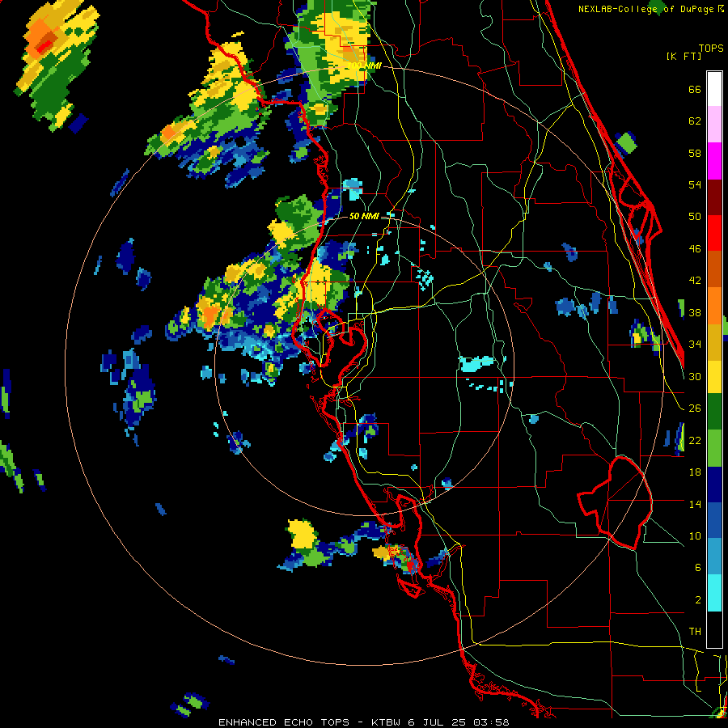Select the cyan swatch beside 2
Viewport: 728px width, 728px height.
coord(714,593)
